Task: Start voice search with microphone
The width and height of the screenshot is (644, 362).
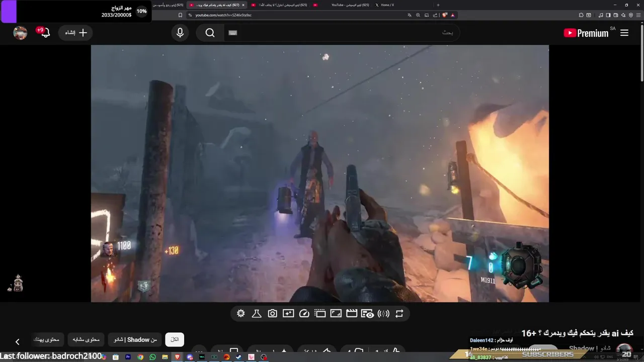Action: point(180,33)
